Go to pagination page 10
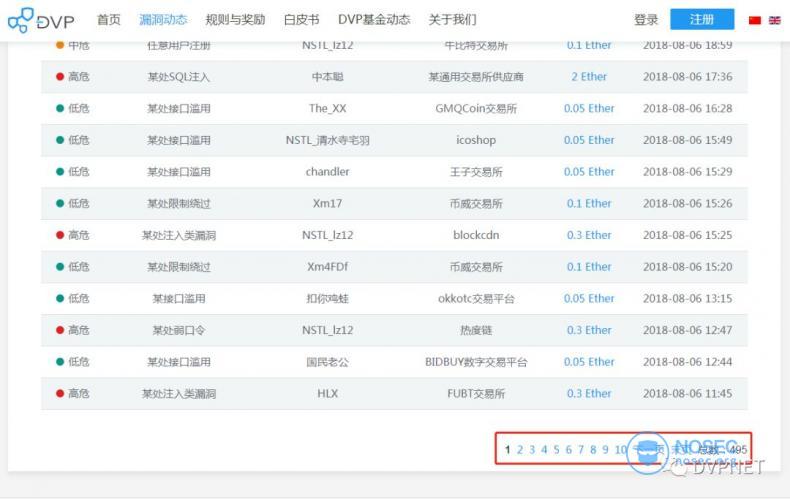This screenshot has width=790, height=499. (621, 450)
